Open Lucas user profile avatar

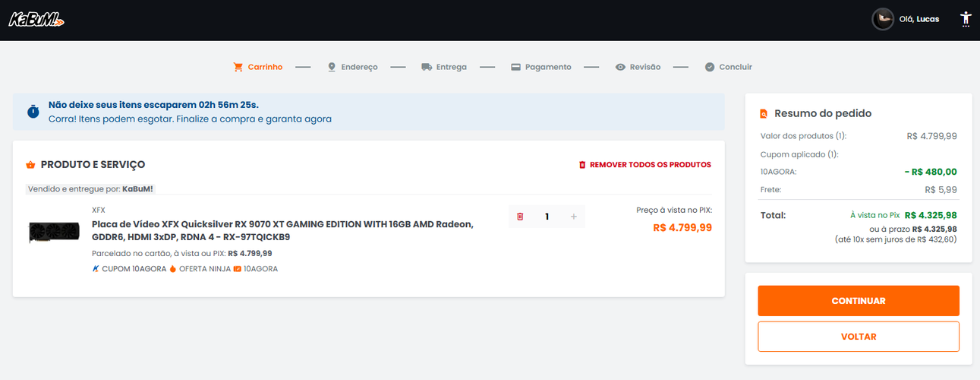883,19
